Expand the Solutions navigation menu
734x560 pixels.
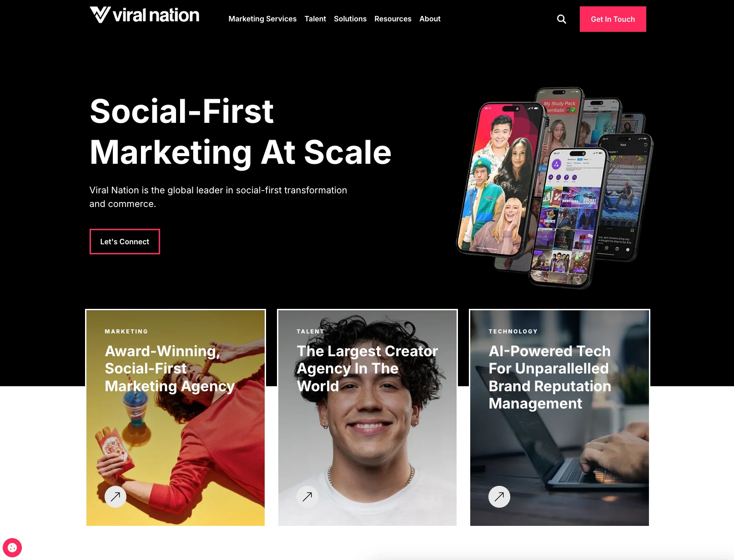point(350,19)
